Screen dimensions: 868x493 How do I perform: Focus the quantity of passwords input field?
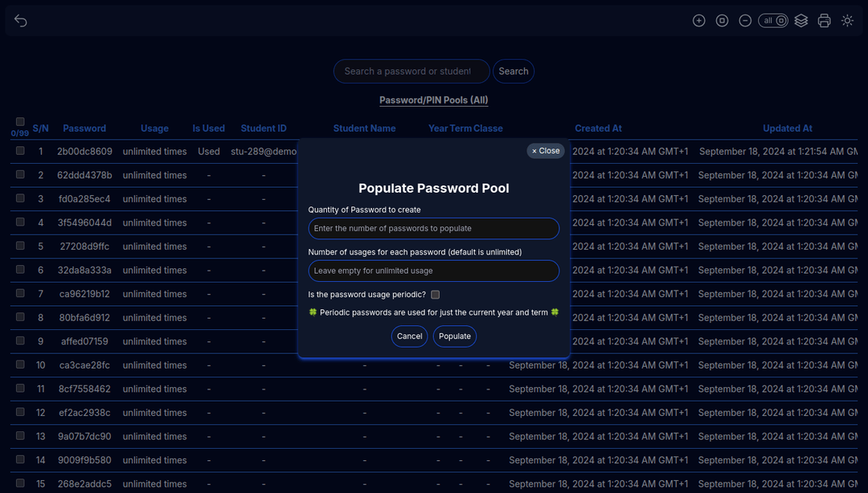tap(433, 229)
